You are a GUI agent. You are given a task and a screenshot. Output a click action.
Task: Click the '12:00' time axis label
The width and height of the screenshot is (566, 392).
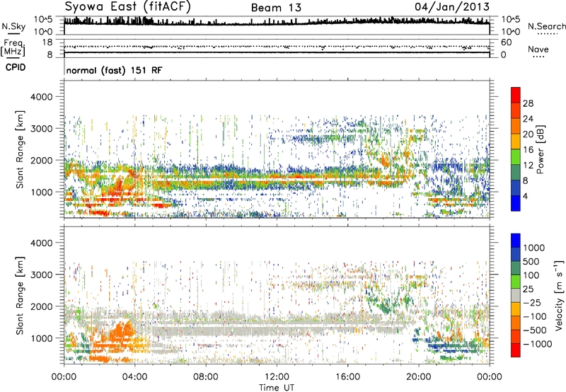click(277, 377)
